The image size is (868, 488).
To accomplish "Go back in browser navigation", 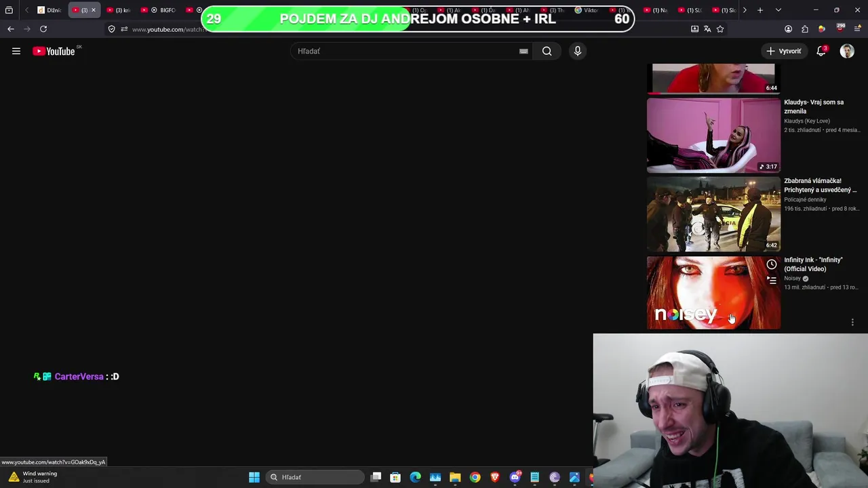I will pos(11,29).
